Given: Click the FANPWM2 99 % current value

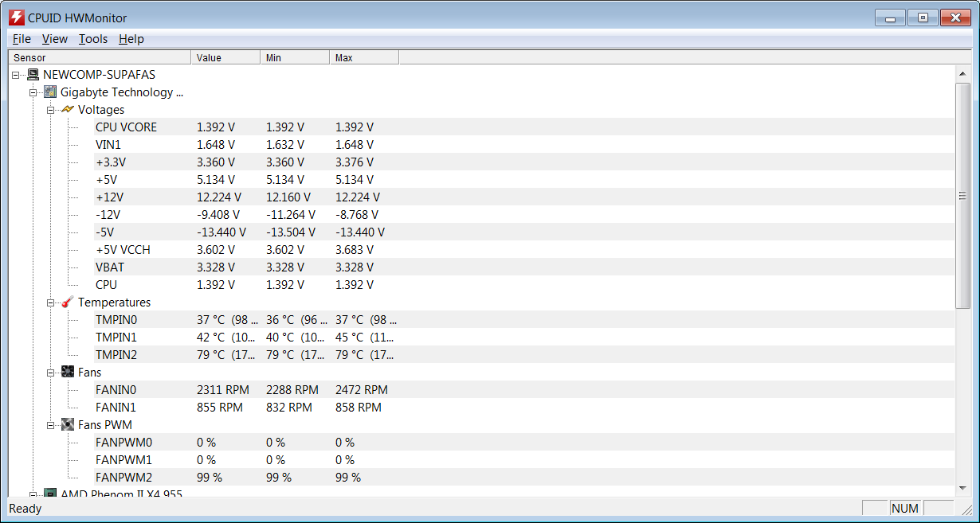Looking at the screenshot, I should (x=210, y=478).
